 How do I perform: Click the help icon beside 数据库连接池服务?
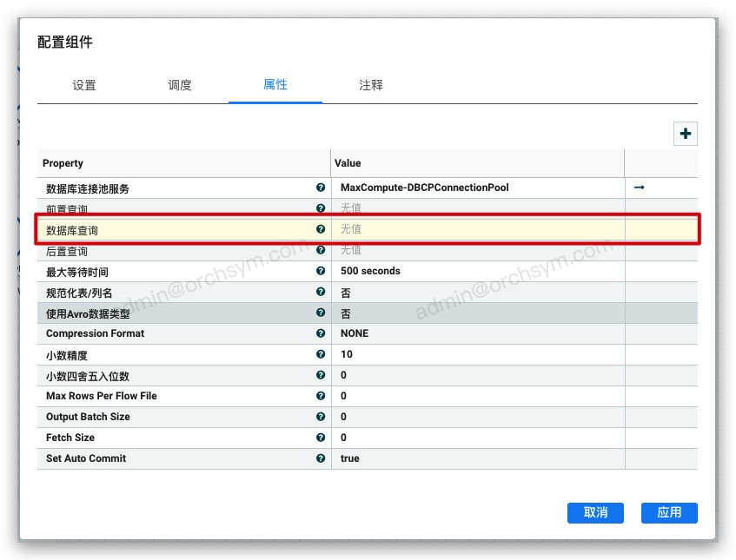click(x=321, y=188)
